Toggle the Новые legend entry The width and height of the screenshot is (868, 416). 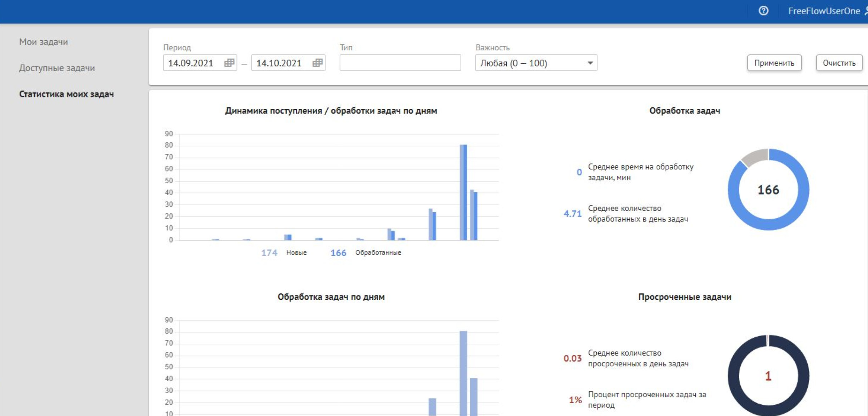[296, 253]
